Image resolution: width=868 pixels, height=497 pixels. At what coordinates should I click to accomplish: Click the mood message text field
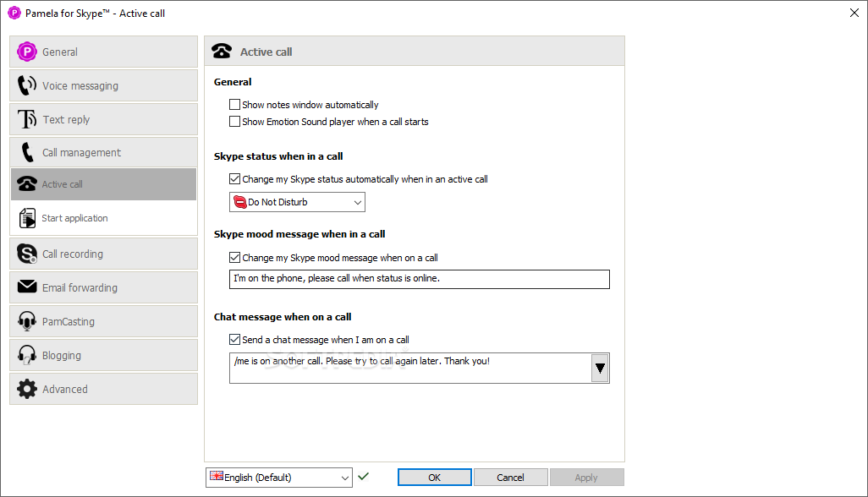click(x=419, y=279)
